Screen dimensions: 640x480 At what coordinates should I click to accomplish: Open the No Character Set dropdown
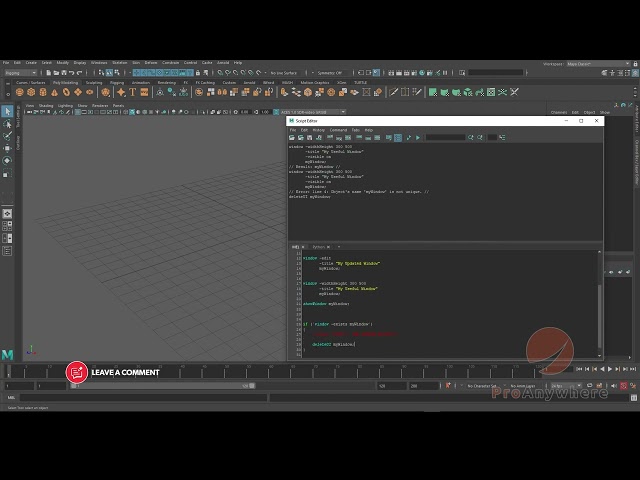tap(482, 386)
